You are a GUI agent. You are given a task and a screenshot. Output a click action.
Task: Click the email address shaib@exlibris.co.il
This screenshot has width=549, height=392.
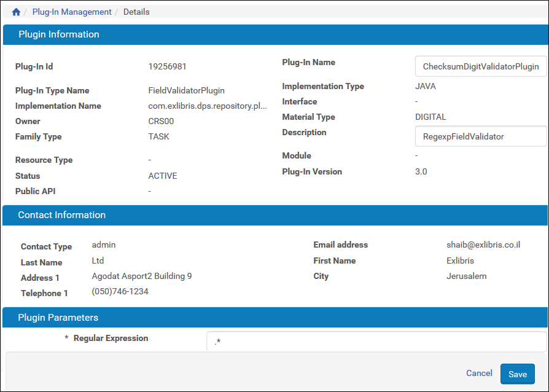click(x=483, y=245)
